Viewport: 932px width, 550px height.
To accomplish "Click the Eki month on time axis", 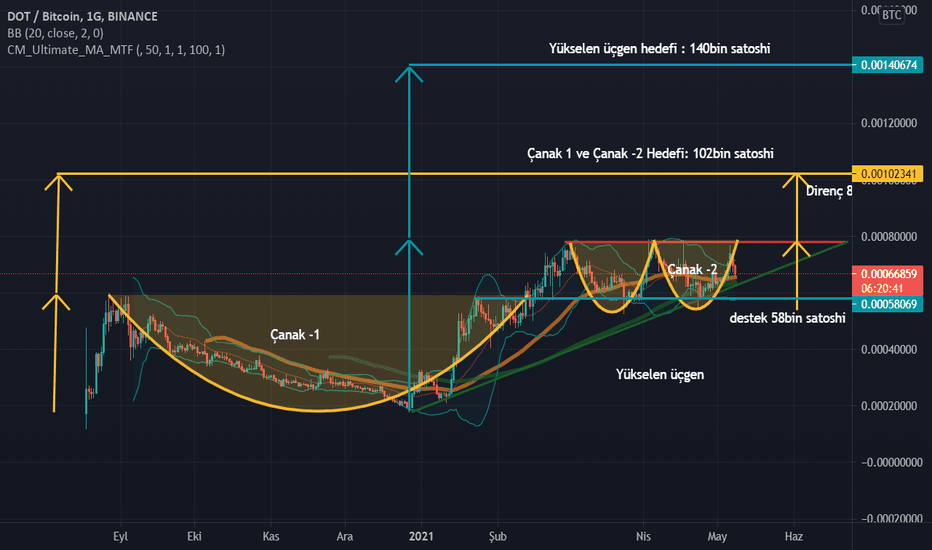I will [x=194, y=536].
